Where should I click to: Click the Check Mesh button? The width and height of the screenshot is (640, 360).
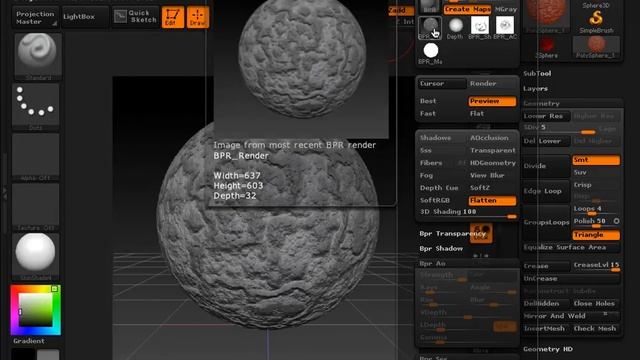[596, 329]
